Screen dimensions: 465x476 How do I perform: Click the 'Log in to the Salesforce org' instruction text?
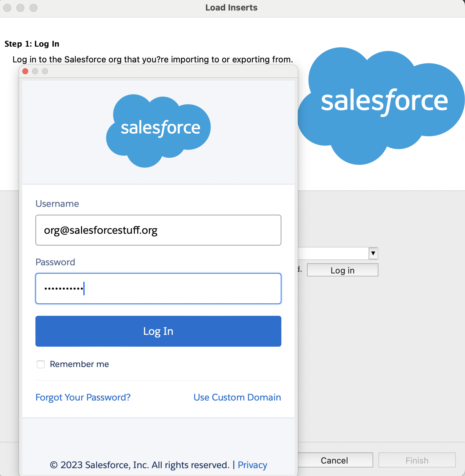pyautogui.click(x=152, y=59)
